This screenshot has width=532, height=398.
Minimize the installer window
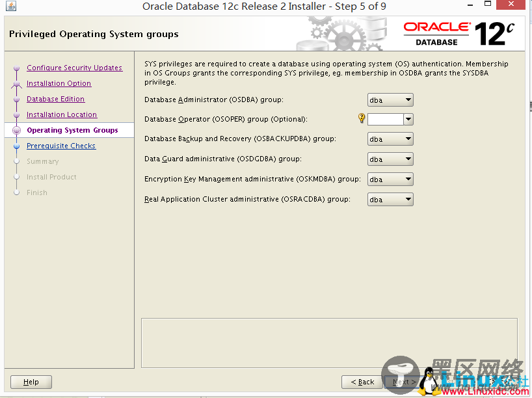[470, 5]
